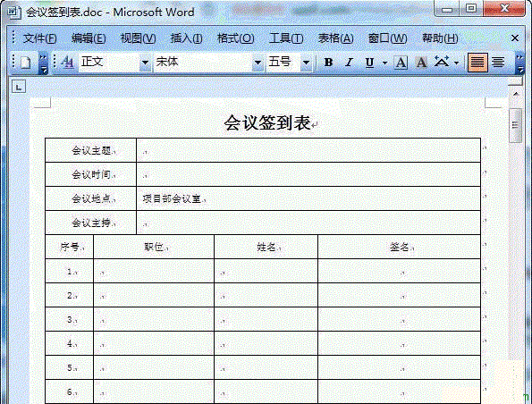
Task: Apply character border button
Action: point(401,63)
